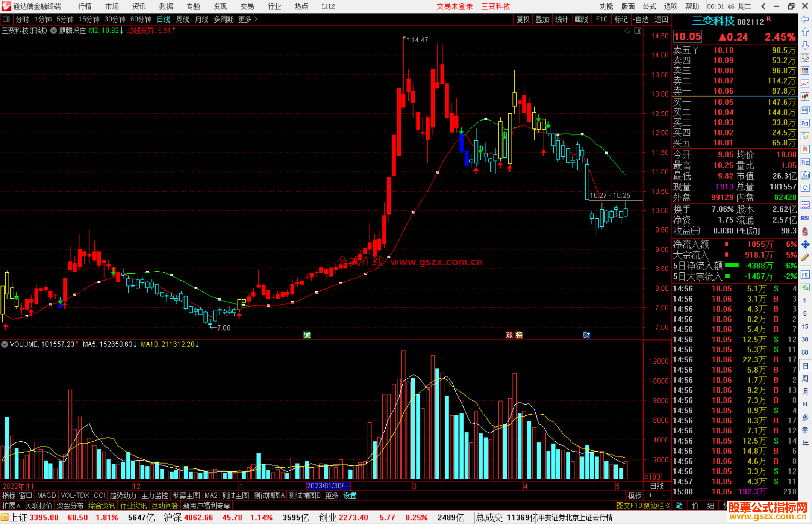Click the green refresh sidebar icon
The image size is (812, 524).
click(x=805, y=288)
